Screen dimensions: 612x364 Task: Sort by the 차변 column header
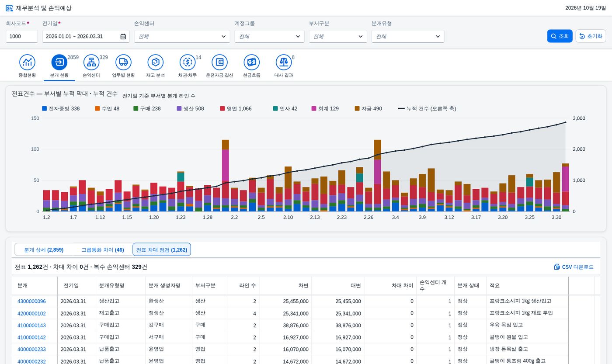click(x=285, y=285)
